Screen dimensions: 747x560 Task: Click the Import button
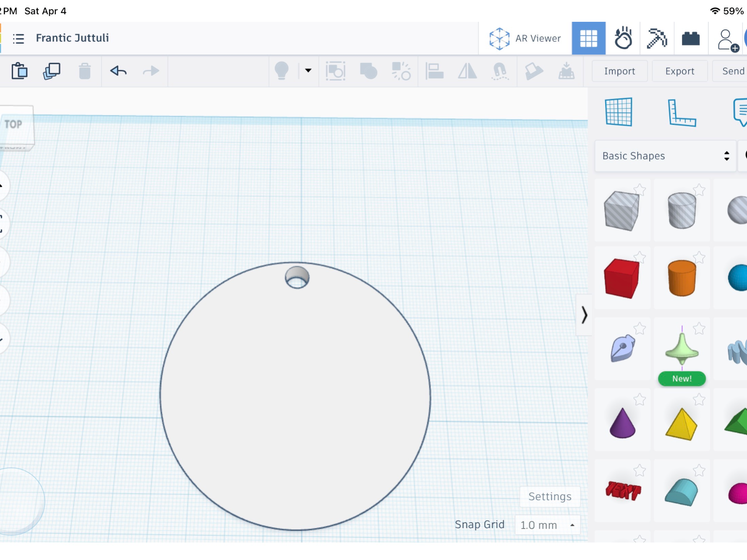(x=619, y=71)
